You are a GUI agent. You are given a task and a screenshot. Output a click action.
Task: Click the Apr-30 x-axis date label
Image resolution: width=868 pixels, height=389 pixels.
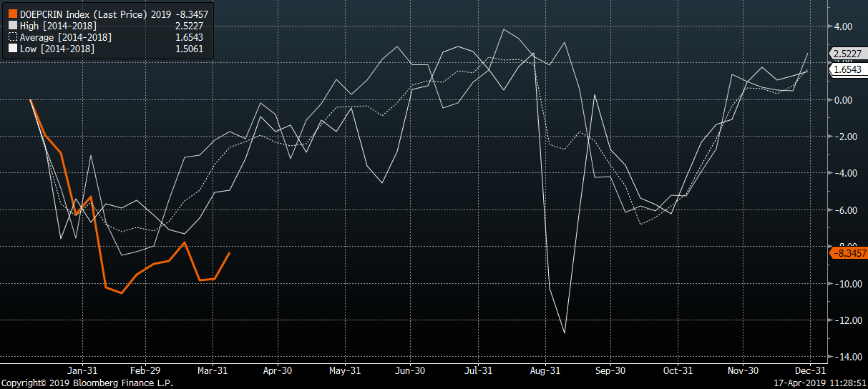click(278, 371)
